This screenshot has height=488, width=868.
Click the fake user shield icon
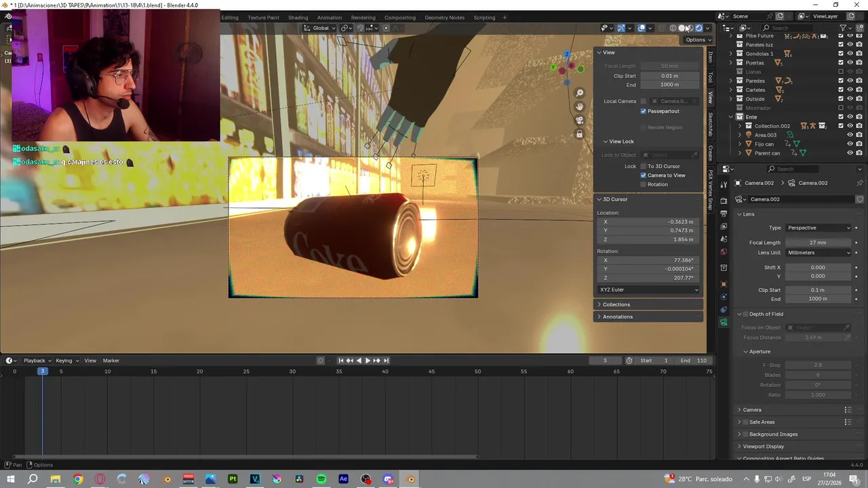click(x=860, y=199)
